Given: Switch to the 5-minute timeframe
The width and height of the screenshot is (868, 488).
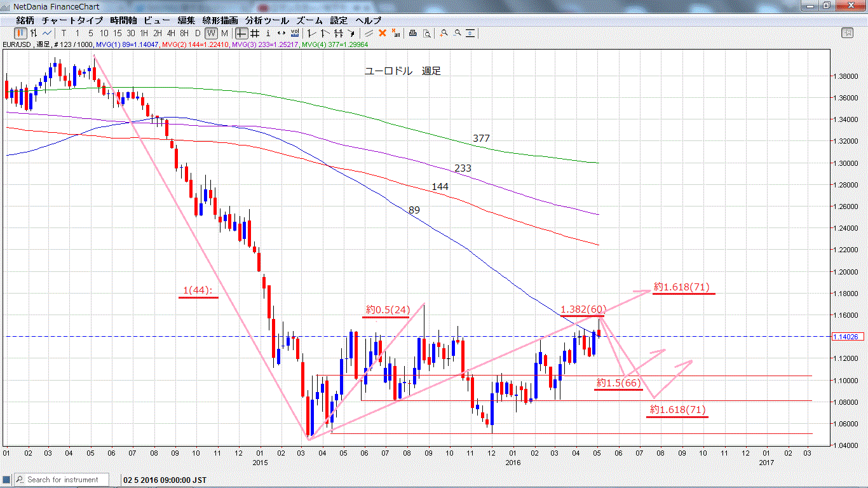Looking at the screenshot, I should point(91,32).
